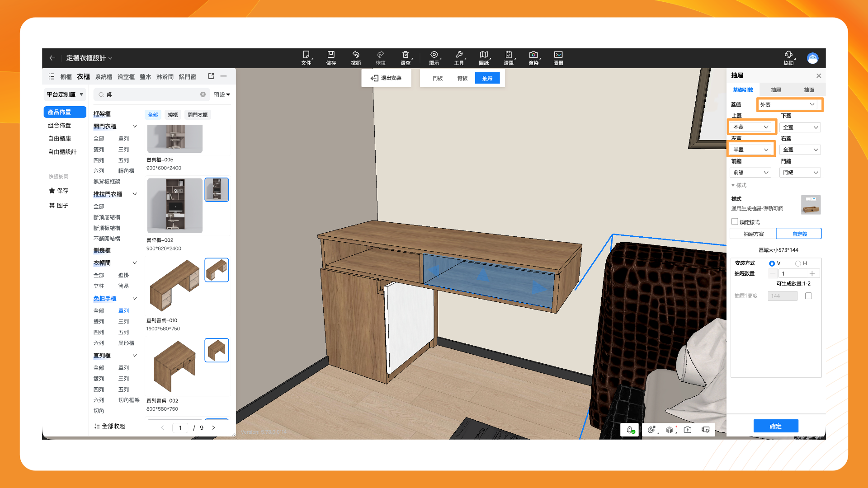Open the 清單 list icon
The image size is (868, 488).
pyautogui.click(x=509, y=55)
